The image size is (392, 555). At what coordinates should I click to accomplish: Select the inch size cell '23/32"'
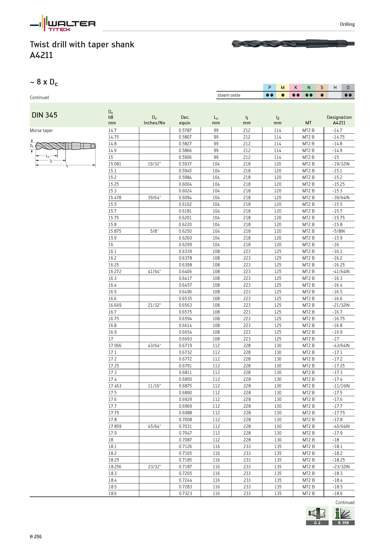pyautogui.click(x=154, y=467)
